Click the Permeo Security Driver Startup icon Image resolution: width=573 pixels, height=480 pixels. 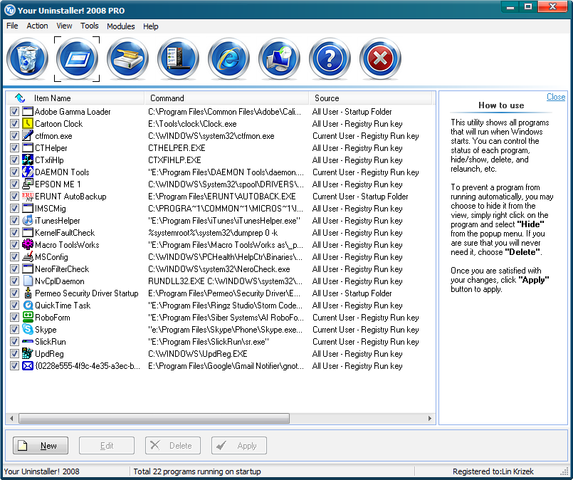(27, 293)
